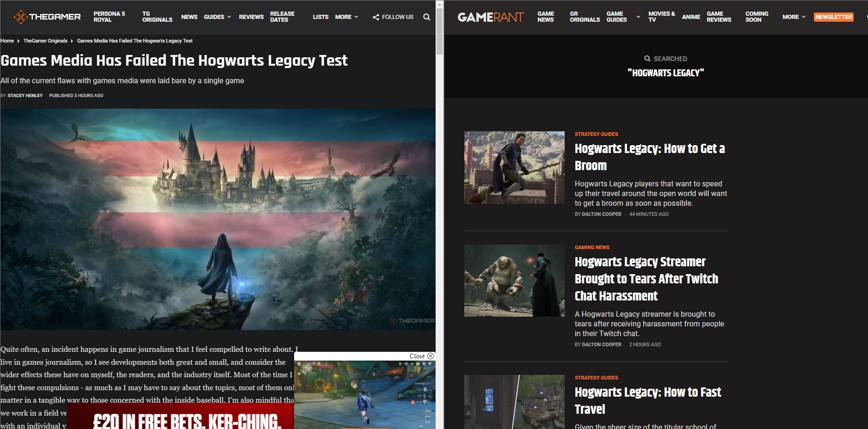The width and height of the screenshot is (868, 429).
Task: Open search on TheGamer site
Action: tap(426, 17)
